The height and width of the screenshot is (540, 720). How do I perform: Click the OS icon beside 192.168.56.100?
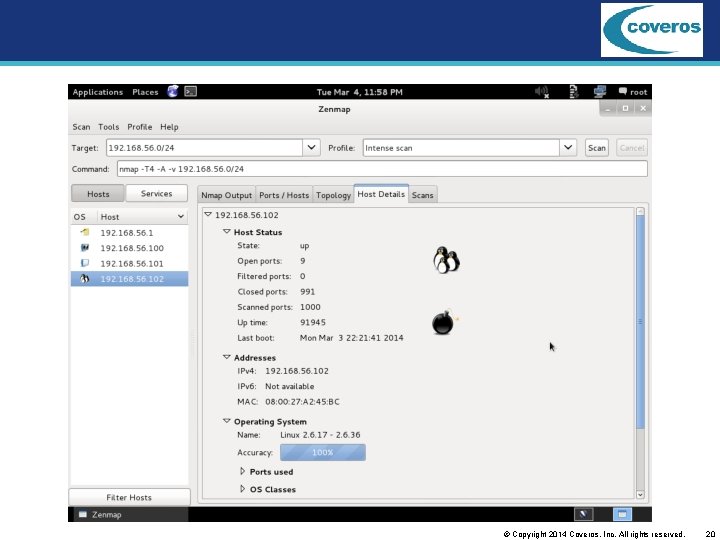pos(85,248)
